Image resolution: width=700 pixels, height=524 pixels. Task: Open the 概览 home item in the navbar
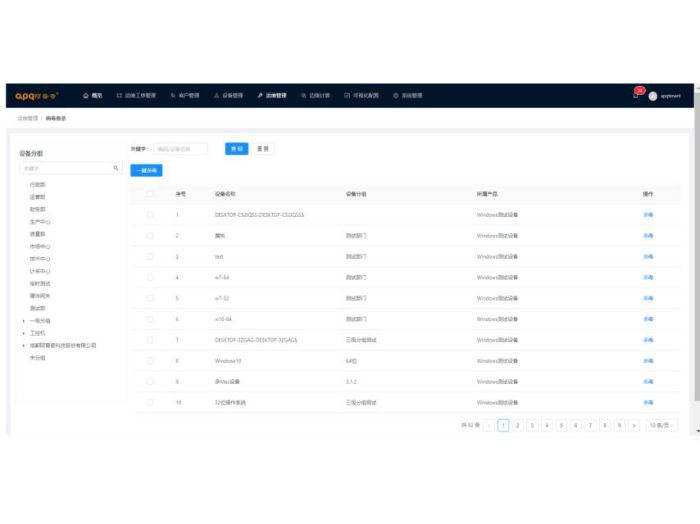click(92, 96)
